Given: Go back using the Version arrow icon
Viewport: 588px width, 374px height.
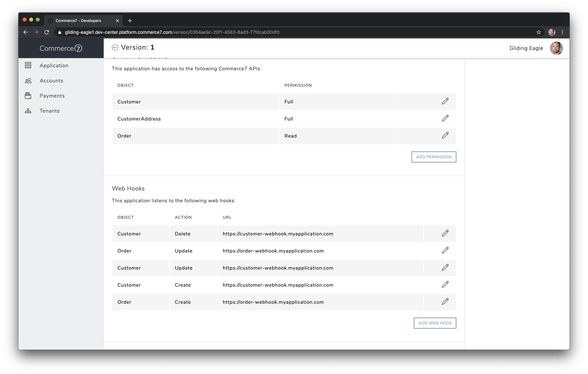Looking at the screenshot, I should pyautogui.click(x=115, y=47).
